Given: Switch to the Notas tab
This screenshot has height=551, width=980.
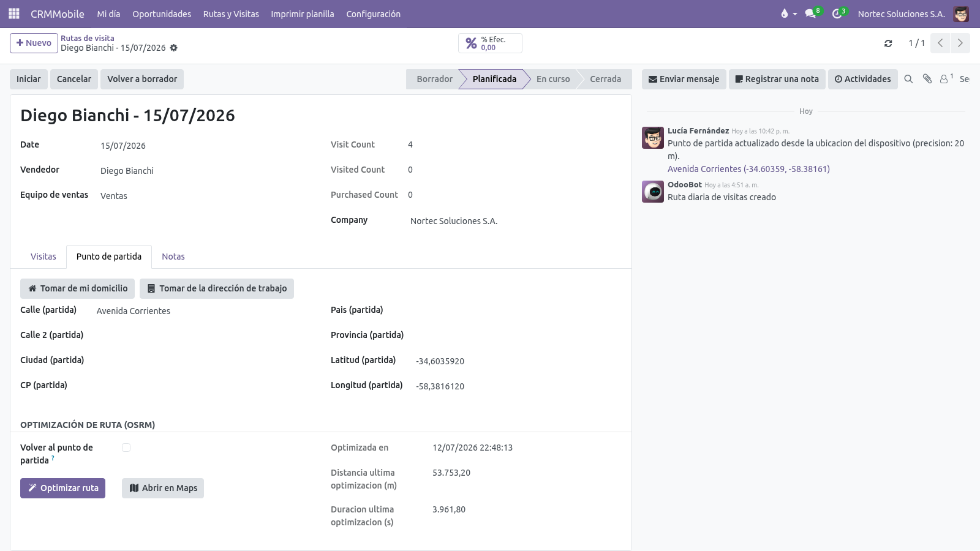Looking at the screenshot, I should click(x=173, y=257).
